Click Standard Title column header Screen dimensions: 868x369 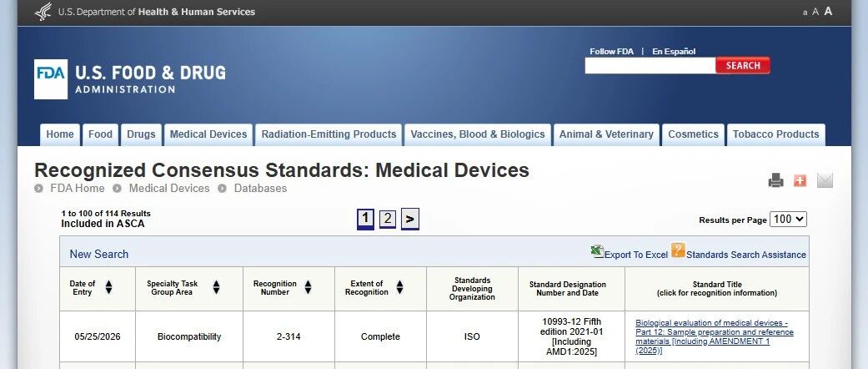717,289
